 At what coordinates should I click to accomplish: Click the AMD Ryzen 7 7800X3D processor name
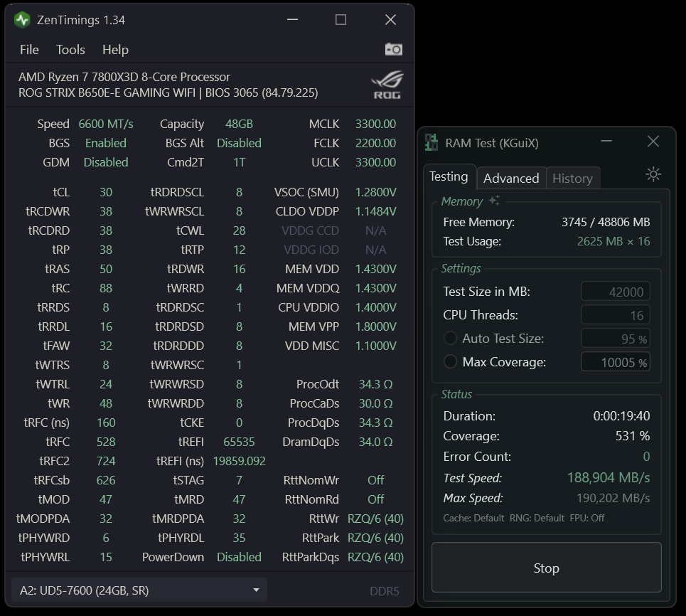(x=124, y=77)
